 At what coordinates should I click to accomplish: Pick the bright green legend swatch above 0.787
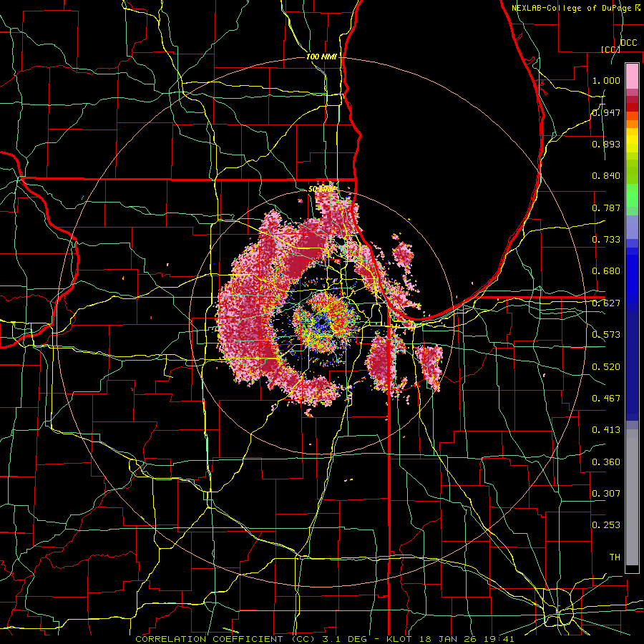click(632, 195)
